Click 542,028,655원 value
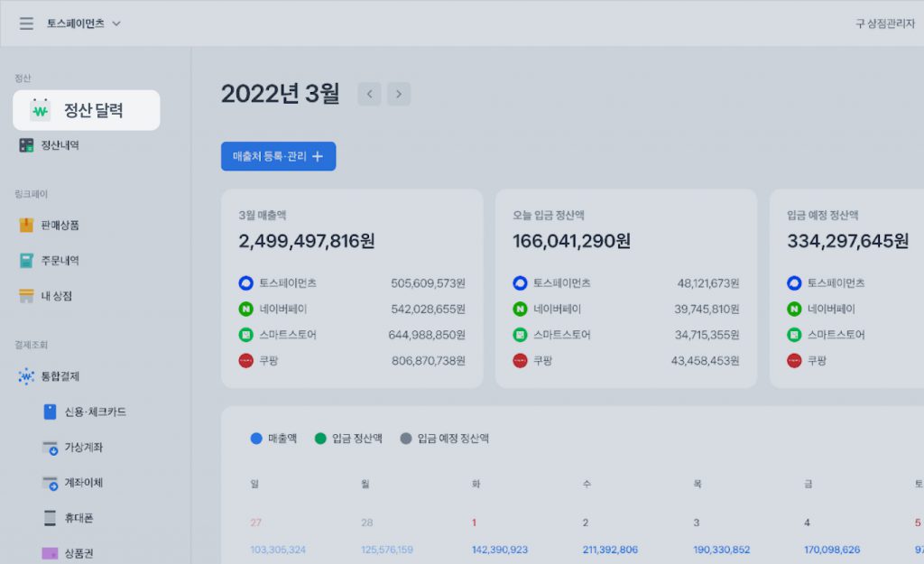 pos(428,310)
